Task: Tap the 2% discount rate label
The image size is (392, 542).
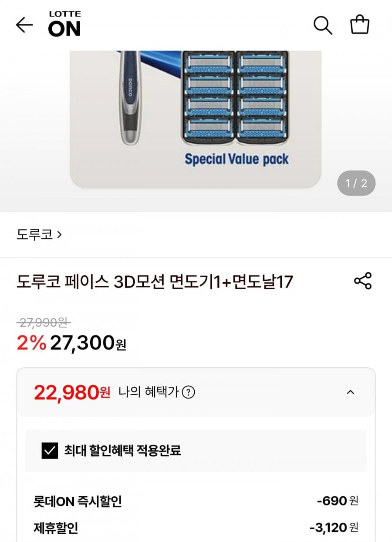Action: pos(31,343)
